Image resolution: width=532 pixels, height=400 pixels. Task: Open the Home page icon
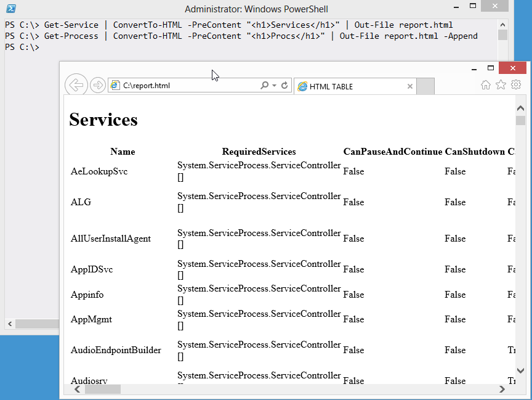pyautogui.click(x=486, y=85)
